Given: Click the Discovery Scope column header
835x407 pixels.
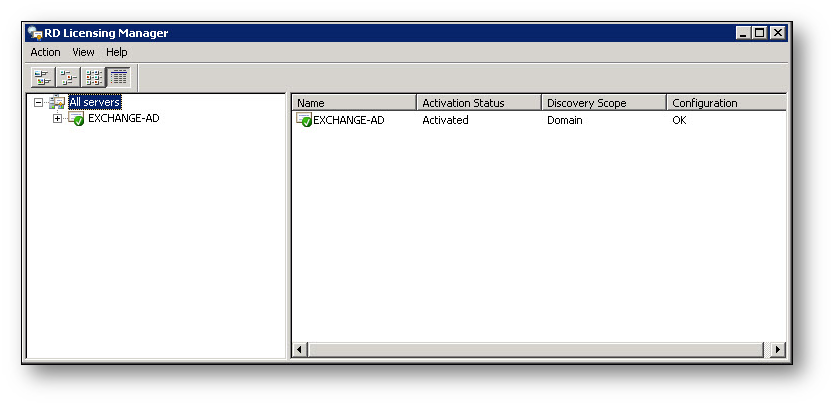Looking at the screenshot, I should 603,103.
